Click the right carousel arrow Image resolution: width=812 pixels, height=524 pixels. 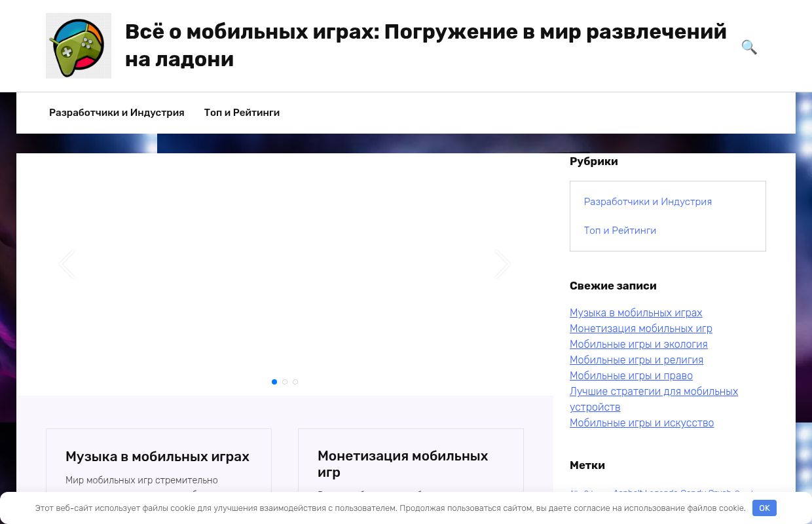point(502,263)
